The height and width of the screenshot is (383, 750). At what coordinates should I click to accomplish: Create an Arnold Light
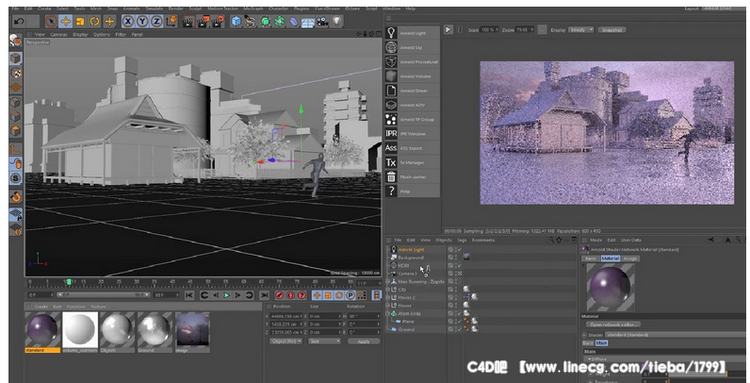coord(412,33)
